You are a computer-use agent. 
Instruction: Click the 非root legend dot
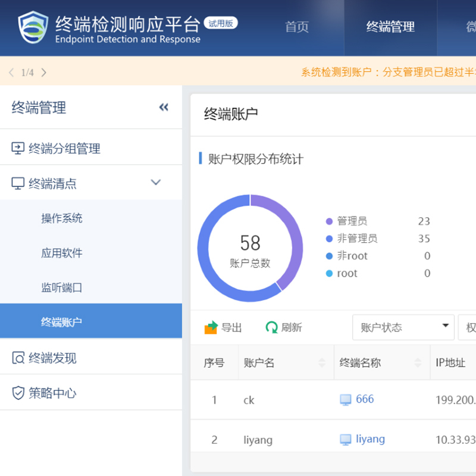(x=329, y=256)
